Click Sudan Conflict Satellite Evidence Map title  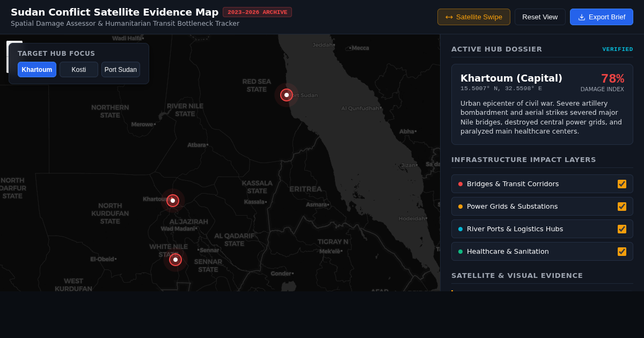coord(114,12)
